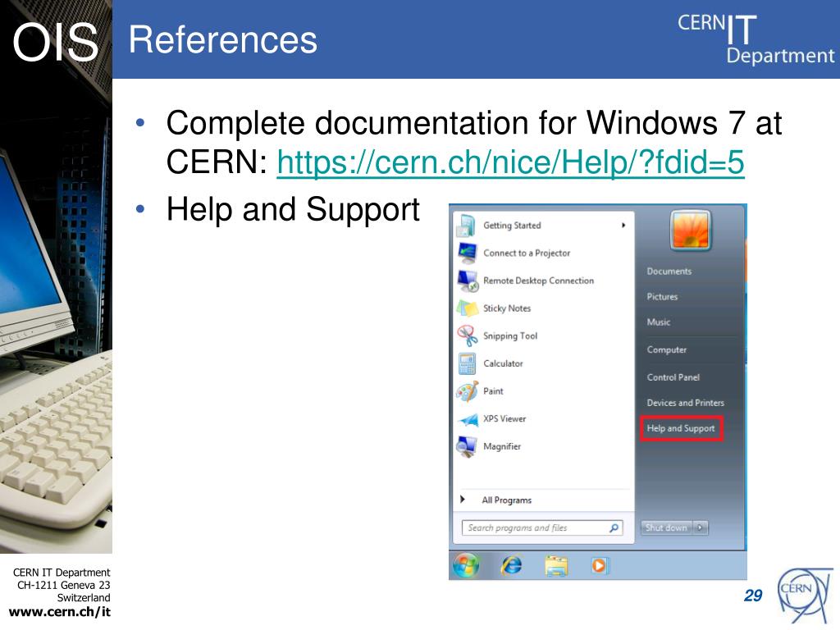Click the Windows Start orb

click(x=466, y=565)
